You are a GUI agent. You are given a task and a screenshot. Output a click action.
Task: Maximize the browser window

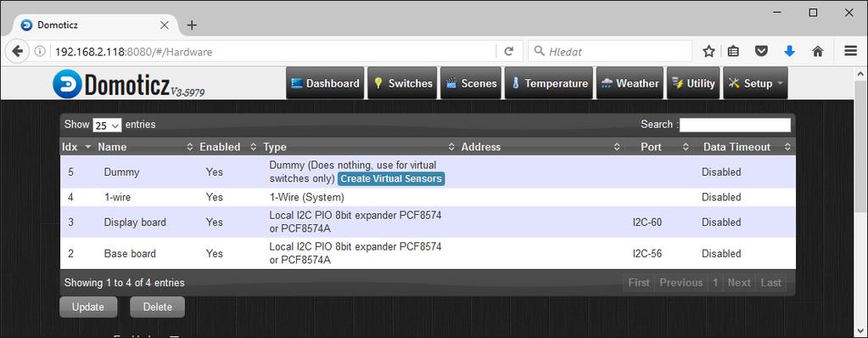[x=813, y=12]
